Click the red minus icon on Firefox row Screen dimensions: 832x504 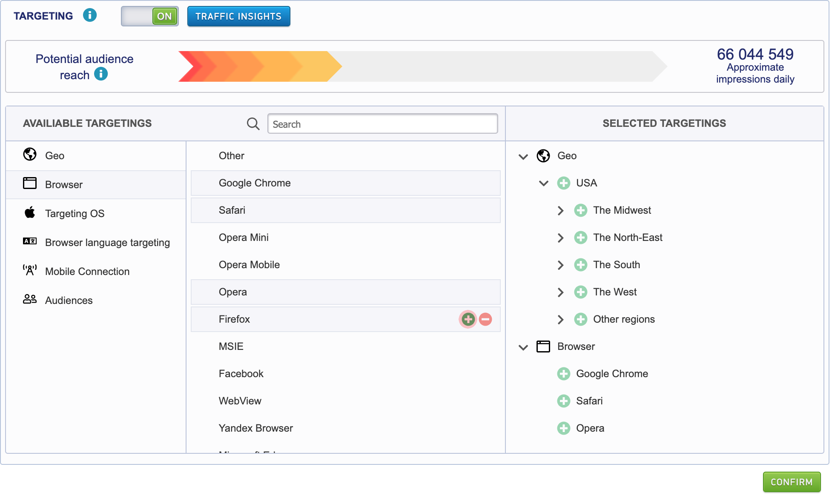(485, 319)
